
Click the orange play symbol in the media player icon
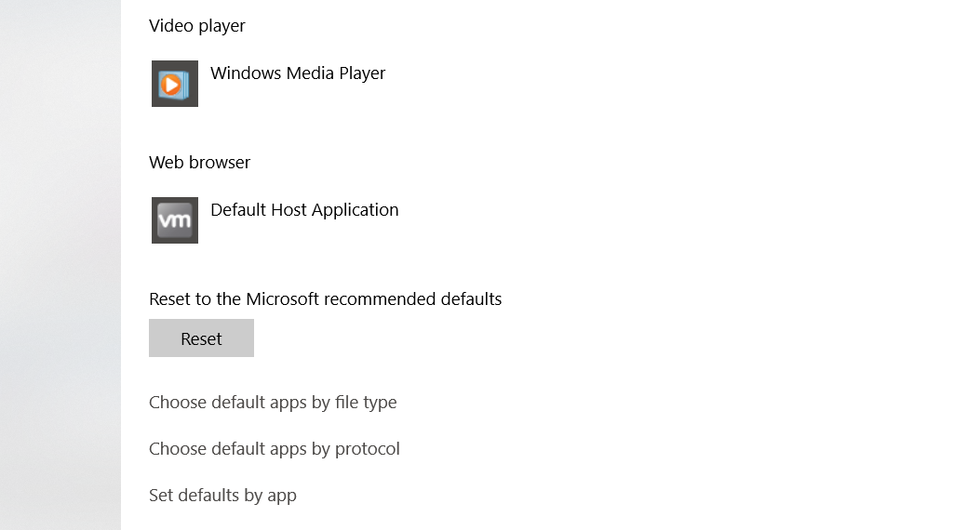click(170, 85)
